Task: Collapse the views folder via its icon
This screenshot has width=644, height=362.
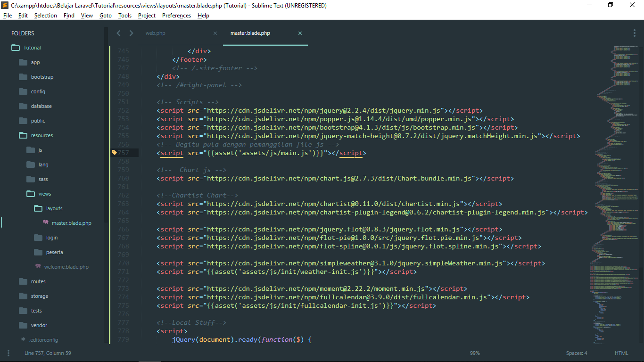Action: 31,194
